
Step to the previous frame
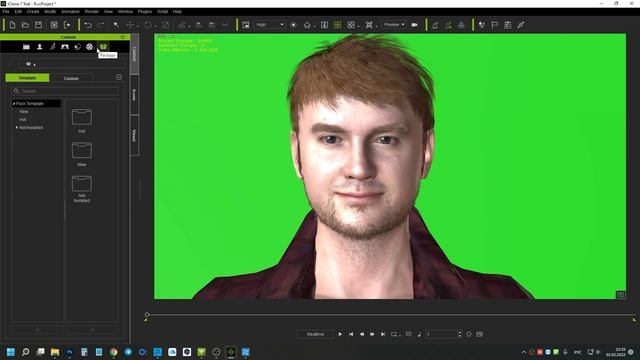pos(362,334)
